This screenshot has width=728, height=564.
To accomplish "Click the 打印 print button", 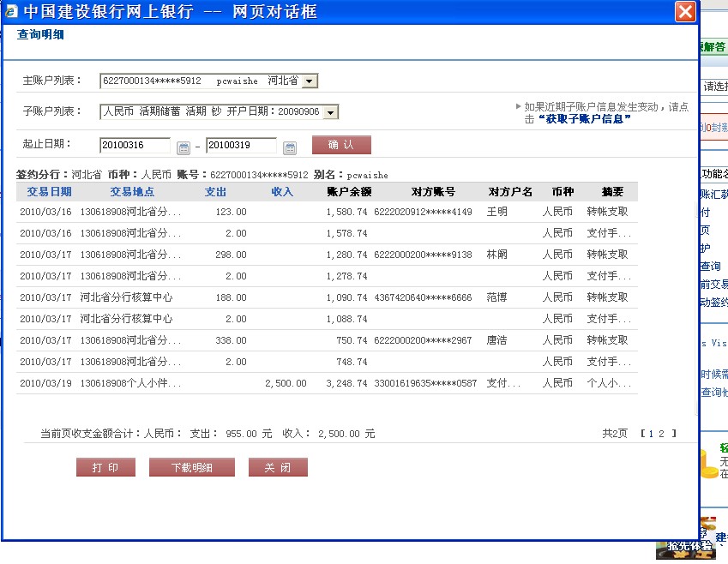I will (x=105, y=467).
